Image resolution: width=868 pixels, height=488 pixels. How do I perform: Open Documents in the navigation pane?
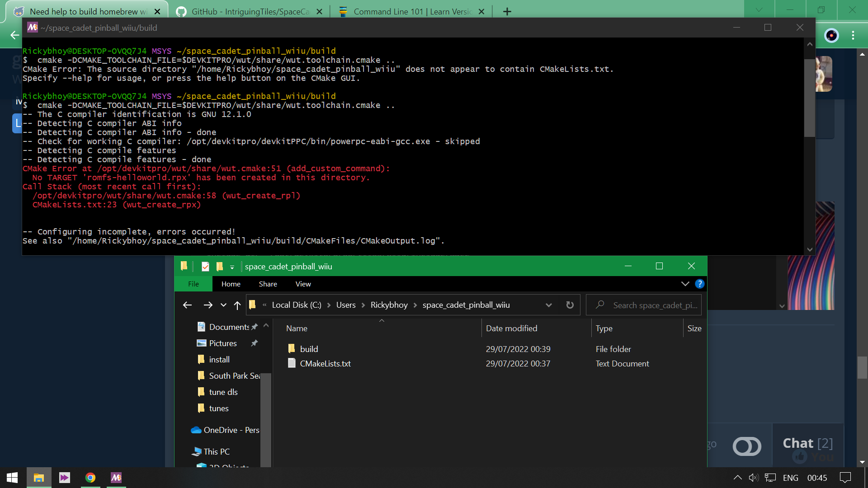click(229, 327)
